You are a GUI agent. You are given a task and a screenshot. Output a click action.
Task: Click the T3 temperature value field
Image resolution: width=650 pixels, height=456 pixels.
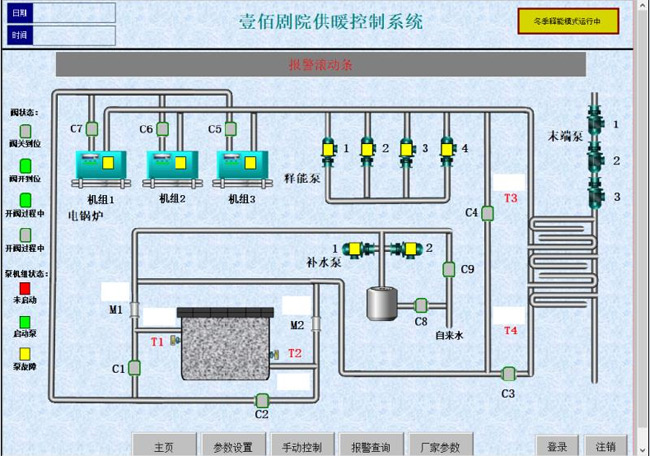(x=510, y=182)
